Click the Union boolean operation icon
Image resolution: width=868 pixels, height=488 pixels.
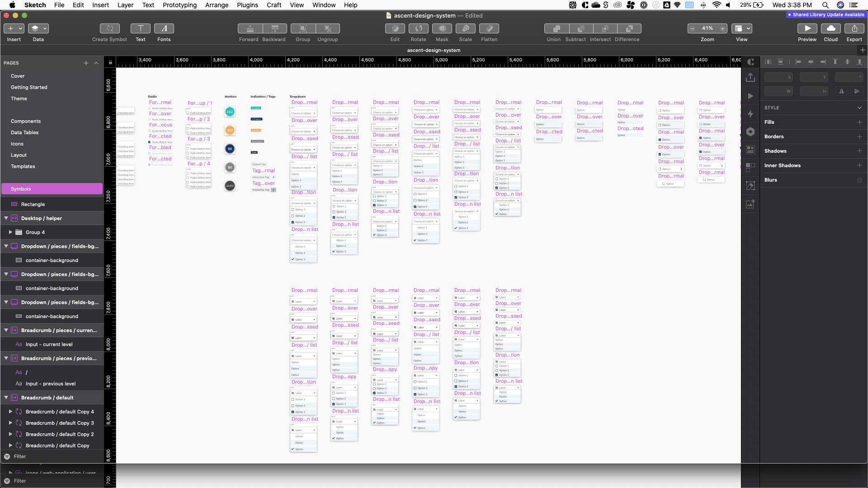556,28
